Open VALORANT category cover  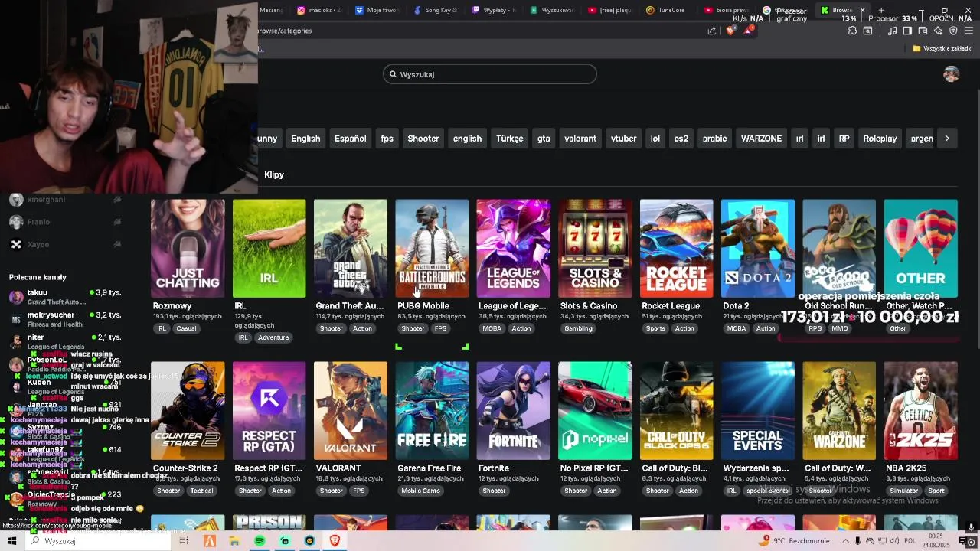point(351,411)
